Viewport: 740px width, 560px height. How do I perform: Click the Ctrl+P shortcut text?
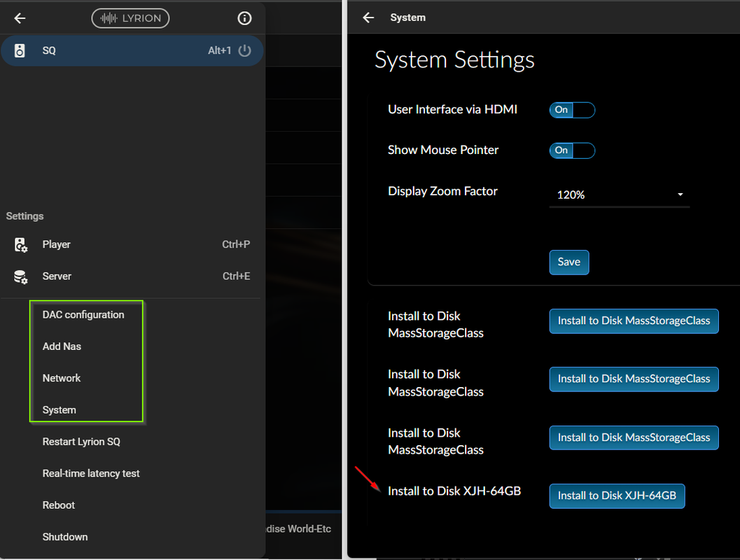[236, 244]
